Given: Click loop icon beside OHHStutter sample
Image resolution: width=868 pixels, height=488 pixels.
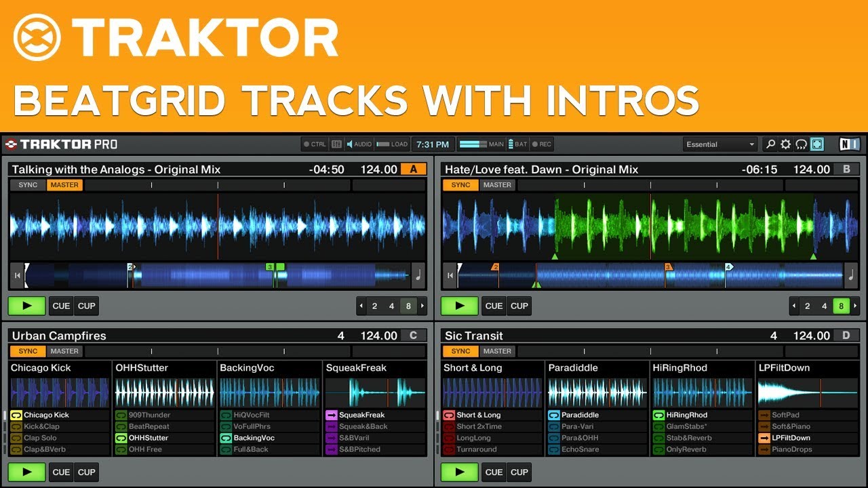Looking at the screenshot, I should point(121,438).
